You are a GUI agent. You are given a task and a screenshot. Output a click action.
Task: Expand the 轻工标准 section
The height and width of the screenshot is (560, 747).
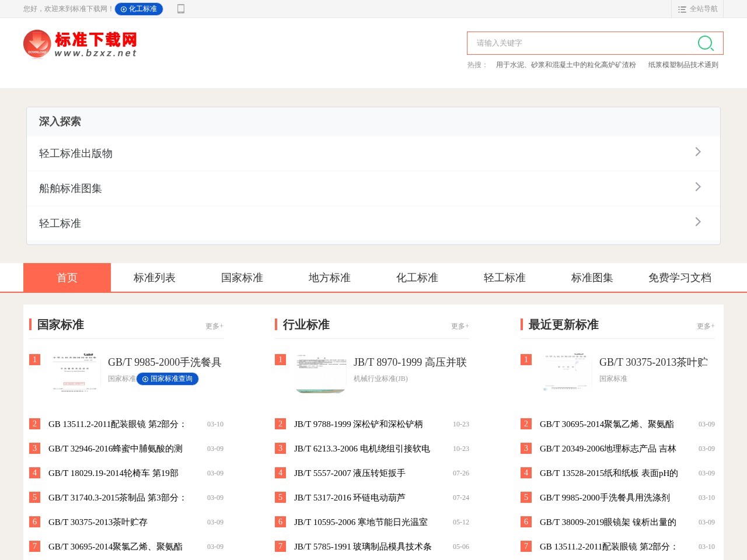[373, 223]
